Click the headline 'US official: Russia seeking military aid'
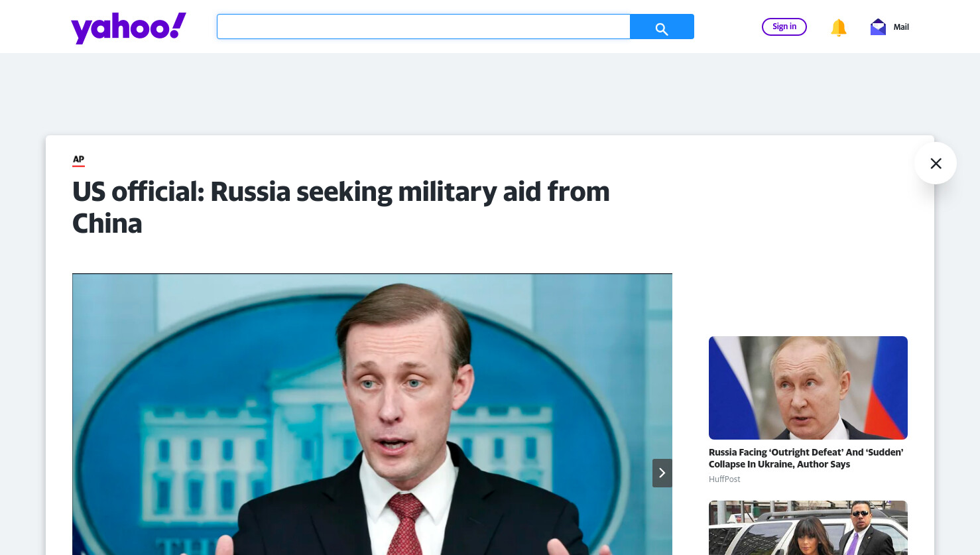This screenshot has height=555, width=980. click(341, 208)
